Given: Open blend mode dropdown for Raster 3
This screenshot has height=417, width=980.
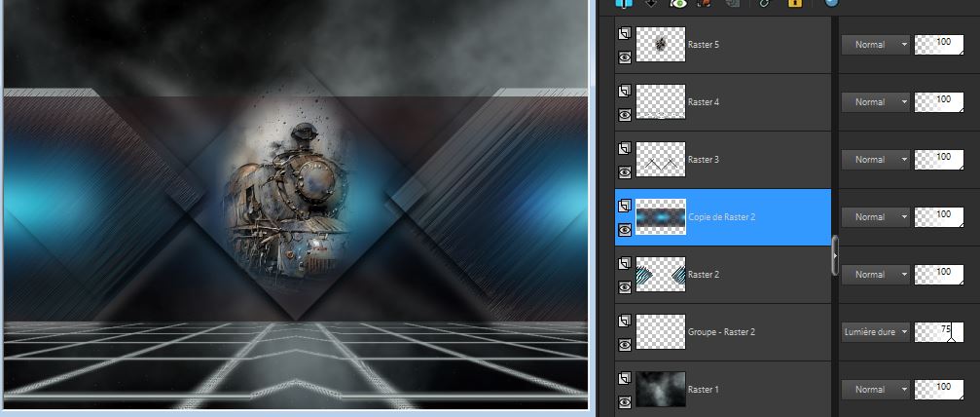Looking at the screenshot, I should [876, 160].
